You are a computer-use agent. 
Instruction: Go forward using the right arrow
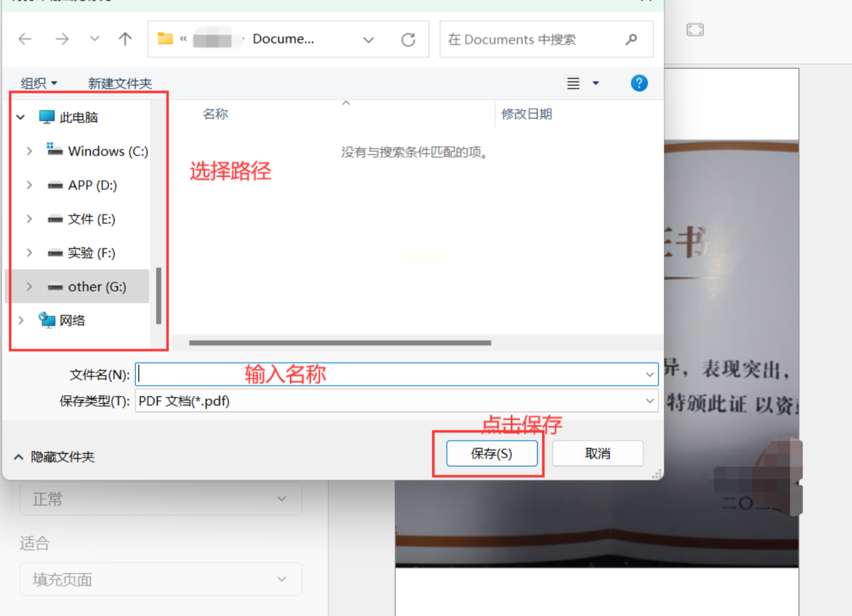click(62, 39)
